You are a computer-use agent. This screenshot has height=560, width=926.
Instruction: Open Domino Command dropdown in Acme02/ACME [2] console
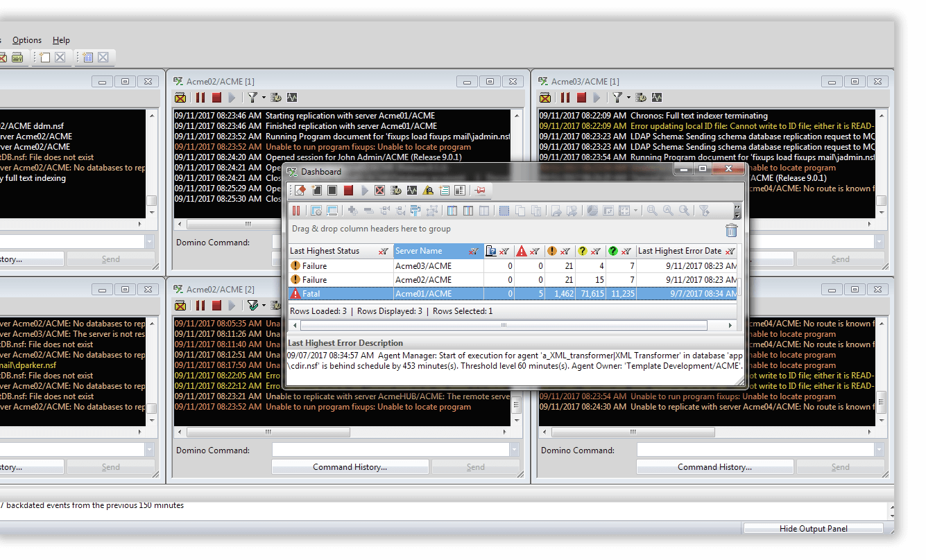point(514,450)
